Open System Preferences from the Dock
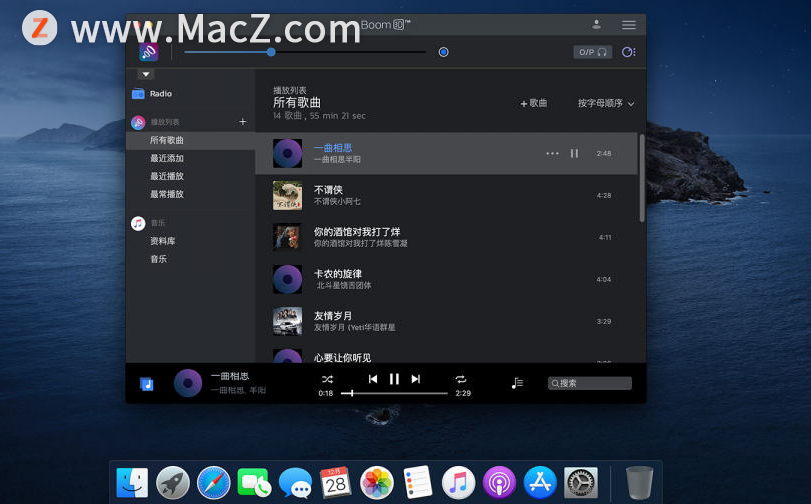 581,483
